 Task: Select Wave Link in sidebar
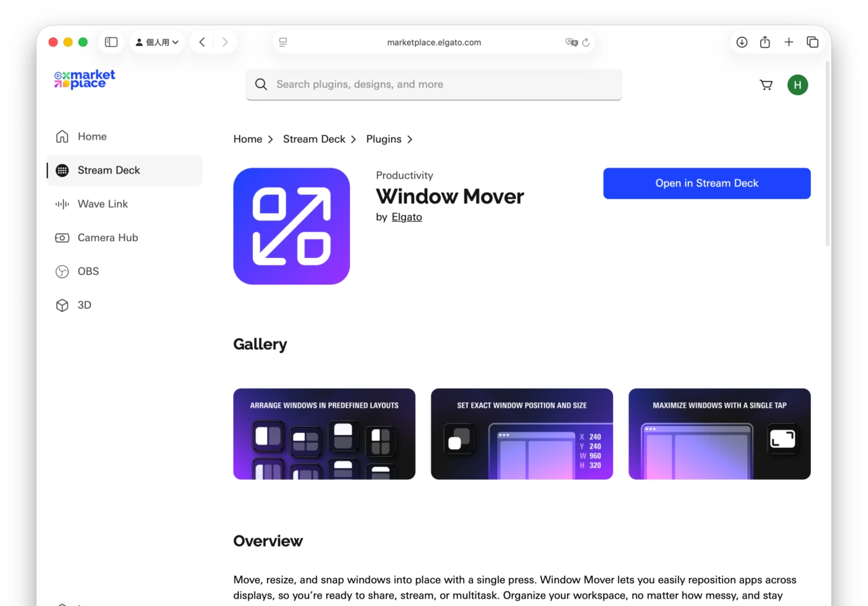(102, 204)
